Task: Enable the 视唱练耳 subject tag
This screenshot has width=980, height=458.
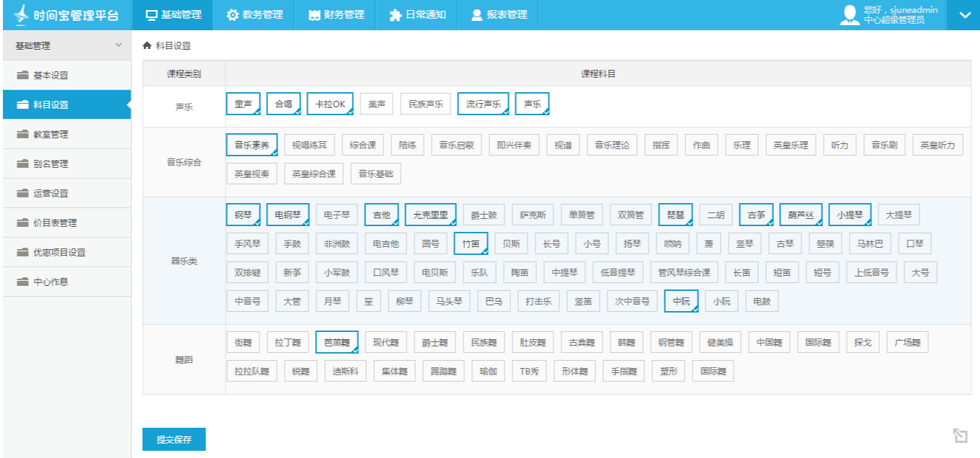Action: (x=310, y=145)
